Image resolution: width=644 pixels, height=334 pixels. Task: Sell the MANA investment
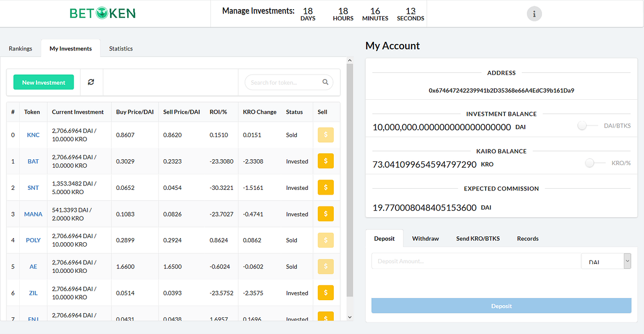[325, 213]
